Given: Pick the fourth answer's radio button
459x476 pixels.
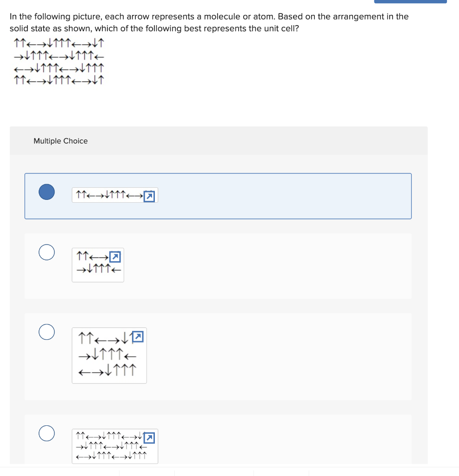Looking at the screenshot, I should point(47,433).
